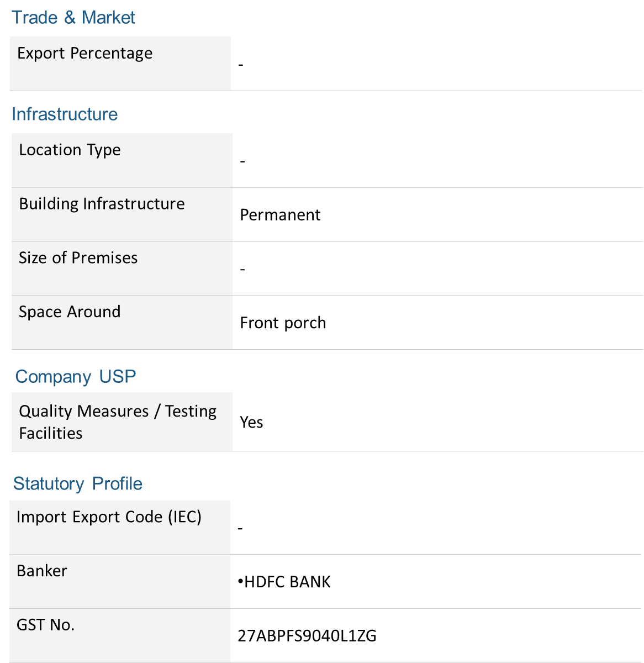Open the Company USP section heading

(76, 377)
